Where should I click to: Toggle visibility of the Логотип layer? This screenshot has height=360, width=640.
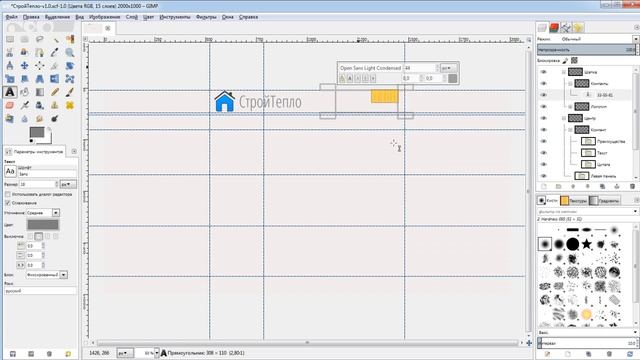point(543,107)
